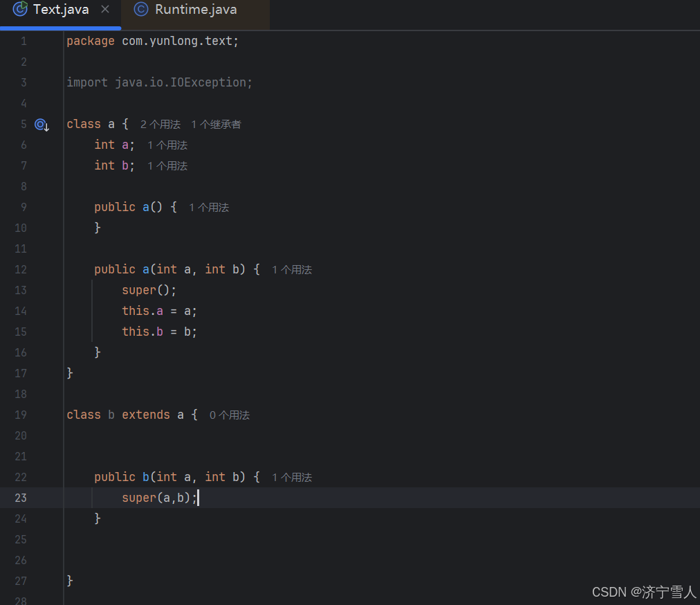The image size is (700, 605).
Task: Open the Runtime.java tab
Action: tap(196, 10)
